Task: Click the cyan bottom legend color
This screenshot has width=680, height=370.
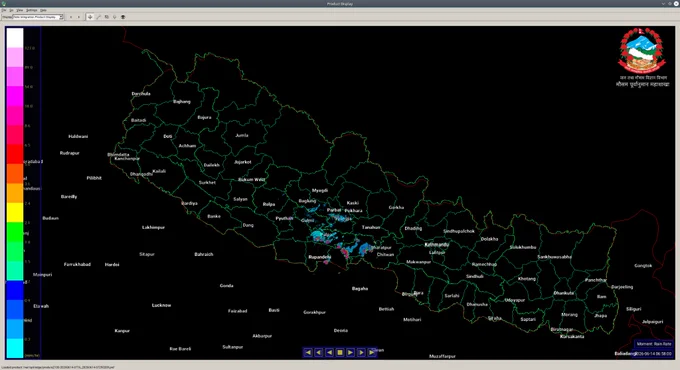Action: pos(15,348)
